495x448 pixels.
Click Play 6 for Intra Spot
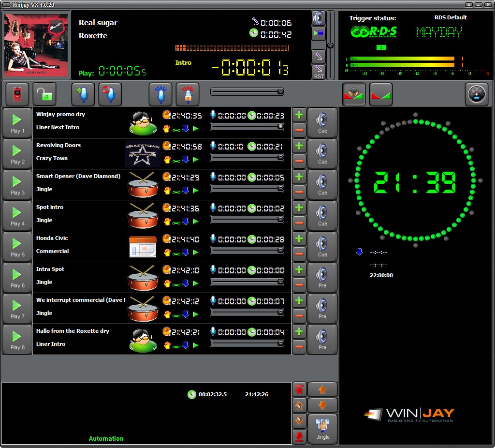coord(17,278)
